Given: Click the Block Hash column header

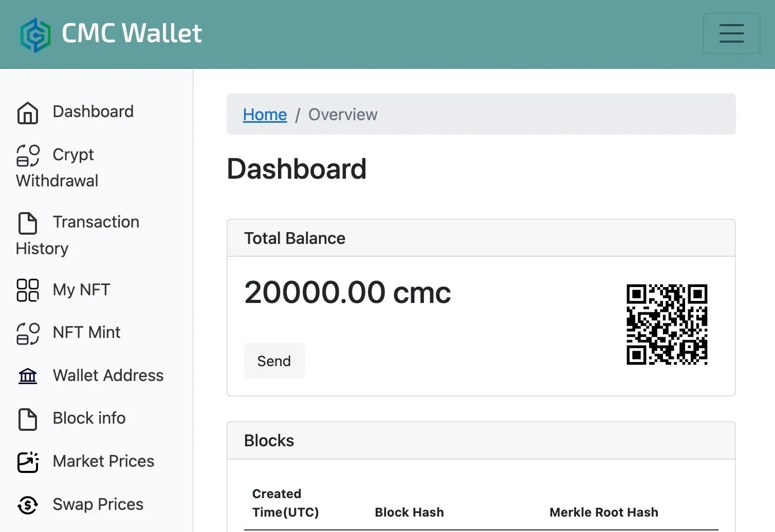Looking at the screenshot, I should (409, 512).
